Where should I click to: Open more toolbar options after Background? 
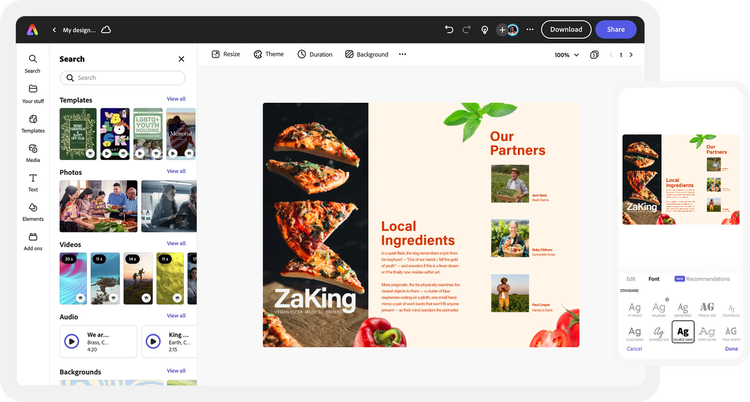click(x=402, y=54)
